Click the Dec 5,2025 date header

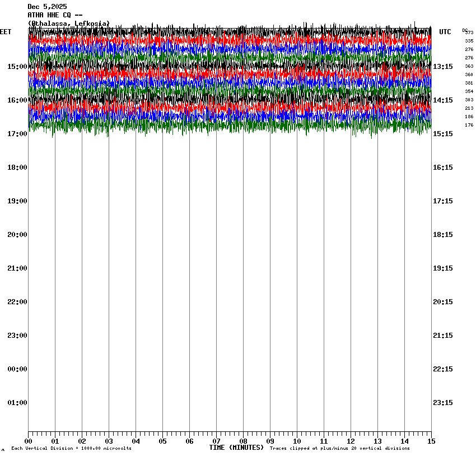click(47, 7)
